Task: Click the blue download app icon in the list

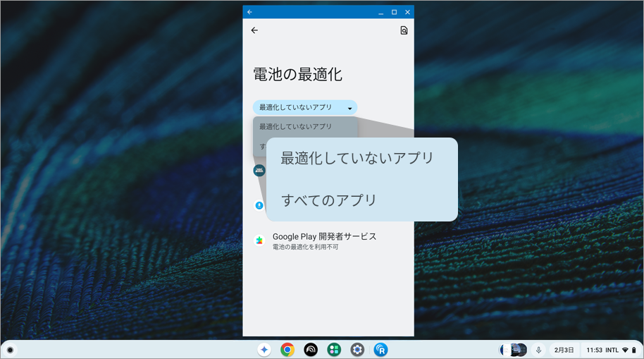Action: [259, 205]
